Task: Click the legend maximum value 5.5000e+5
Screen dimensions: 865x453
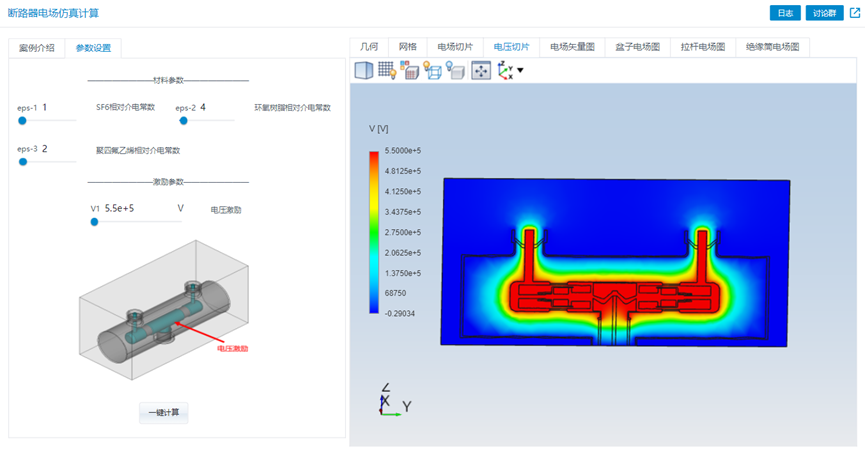Action: 403,151
